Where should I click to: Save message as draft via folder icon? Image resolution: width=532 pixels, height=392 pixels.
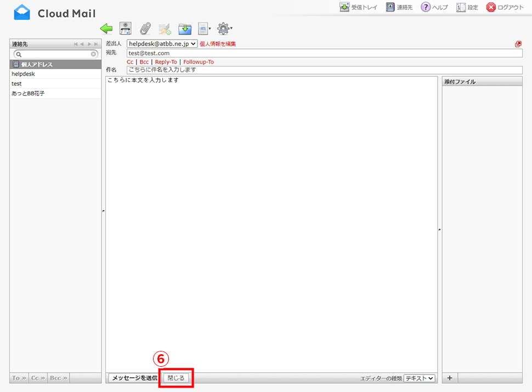185,29
